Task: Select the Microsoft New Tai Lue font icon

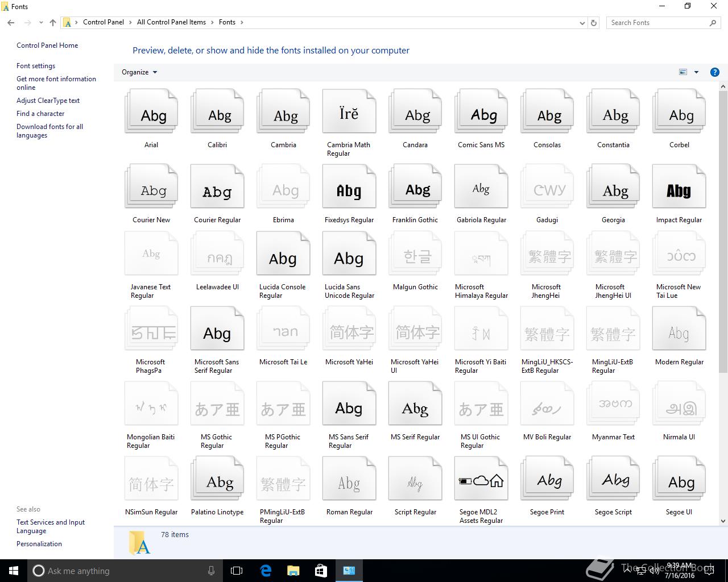Action: [x=679, y=253]
